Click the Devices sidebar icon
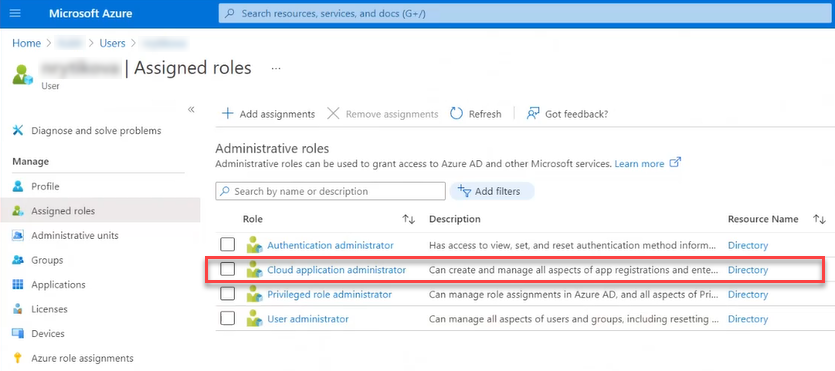 coord(18,333)
